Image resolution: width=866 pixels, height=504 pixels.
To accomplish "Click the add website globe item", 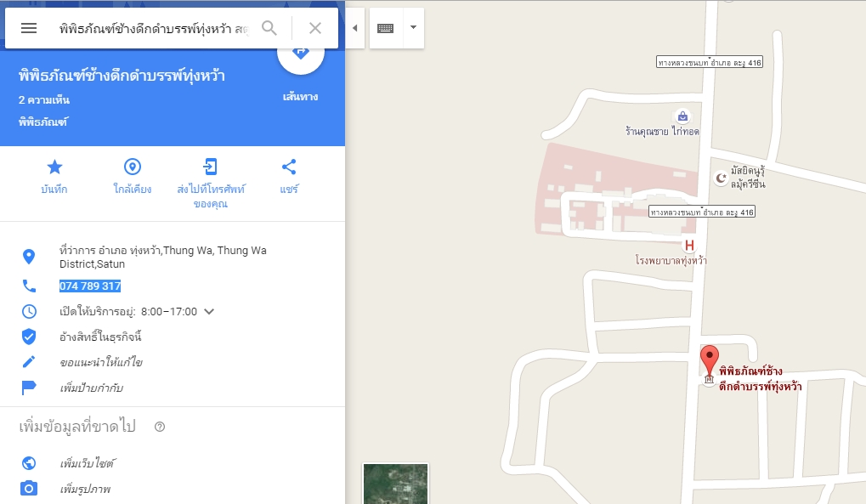I will 88,463.
